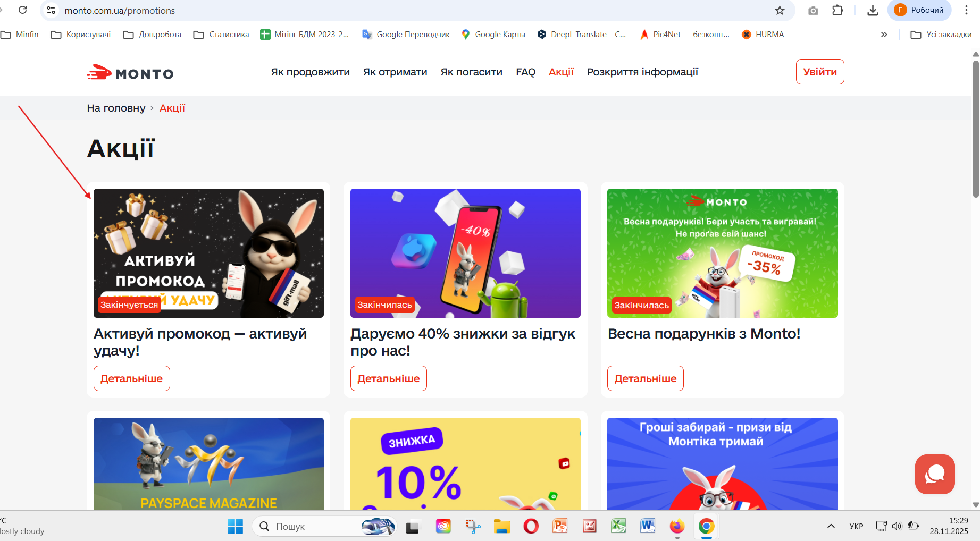
Task: Open the clock and date panel
Action: (x=949, y=526)
